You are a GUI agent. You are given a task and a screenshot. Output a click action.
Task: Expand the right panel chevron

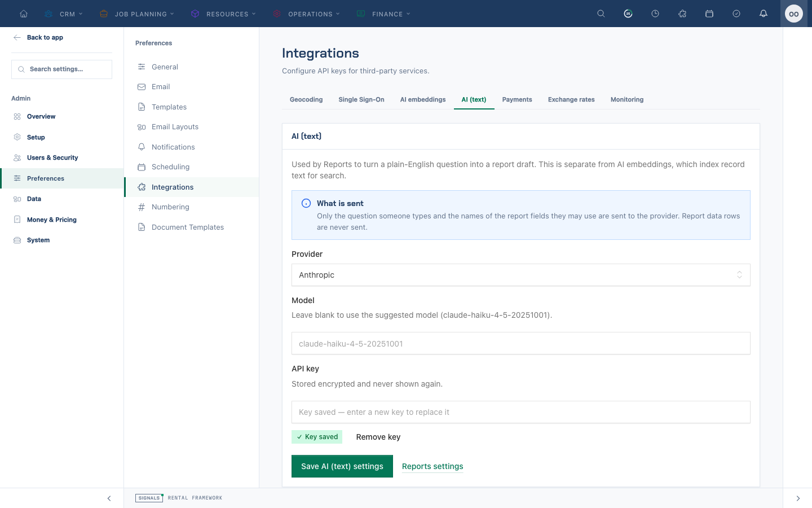click(798, 498)
